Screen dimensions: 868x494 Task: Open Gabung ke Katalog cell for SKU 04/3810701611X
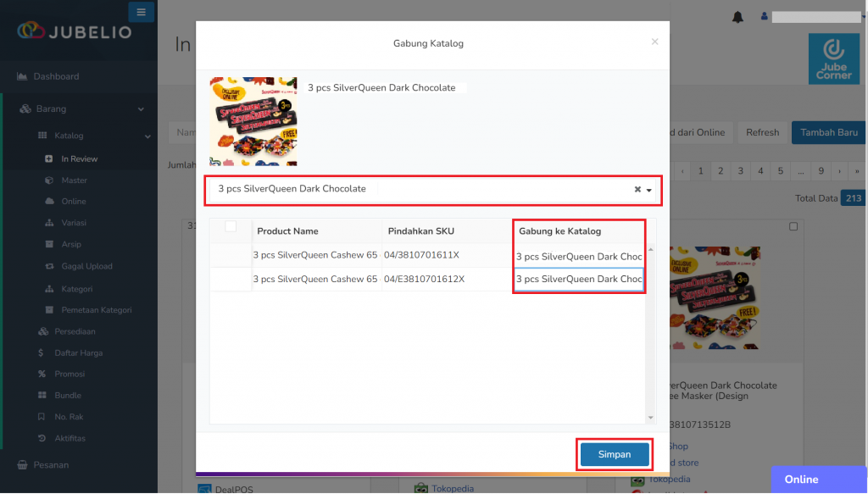pyautogui.click(x=579, y=257)
